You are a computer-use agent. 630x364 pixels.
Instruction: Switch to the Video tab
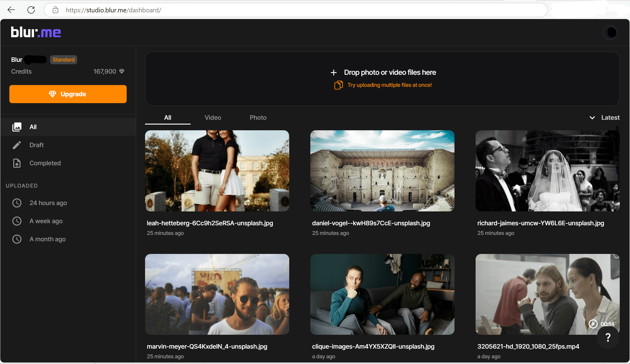(x=213, y=118)
